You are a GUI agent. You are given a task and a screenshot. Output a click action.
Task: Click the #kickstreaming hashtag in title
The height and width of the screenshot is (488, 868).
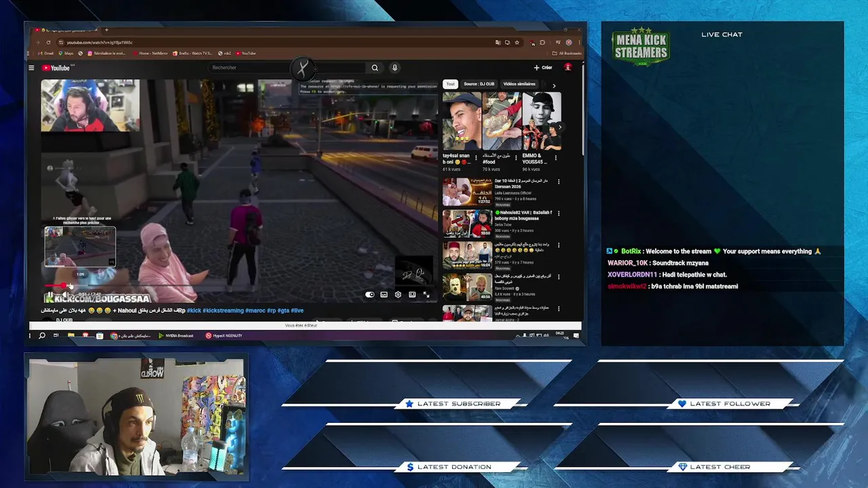[x=223, y=310]
